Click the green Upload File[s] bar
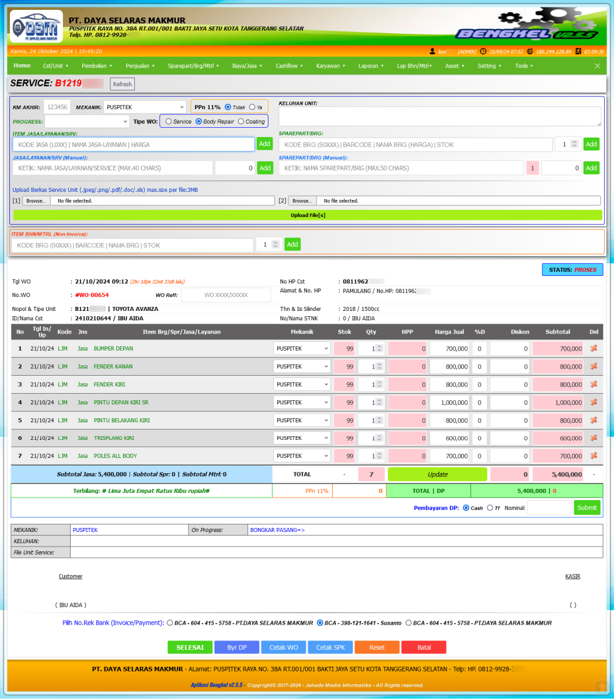The height and width of the screenshot is (700, 614). 308,215
